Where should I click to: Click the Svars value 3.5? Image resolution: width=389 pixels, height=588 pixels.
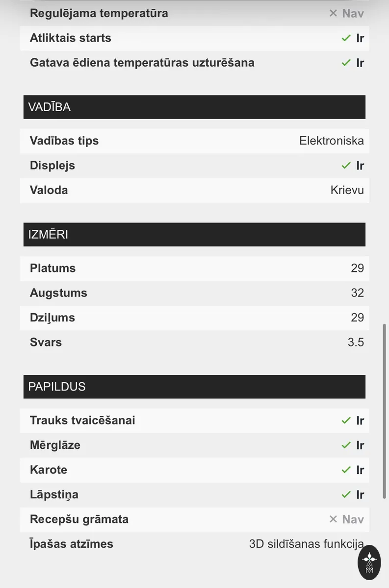tap(356, 342)
